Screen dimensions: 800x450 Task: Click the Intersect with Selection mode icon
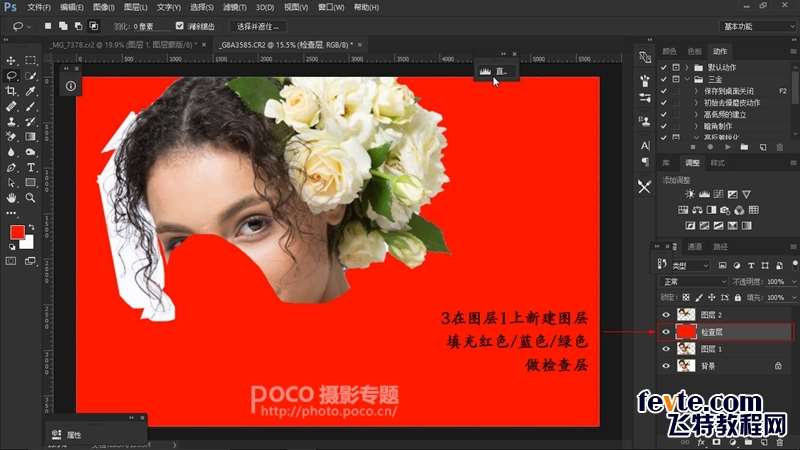coord(93,26)
